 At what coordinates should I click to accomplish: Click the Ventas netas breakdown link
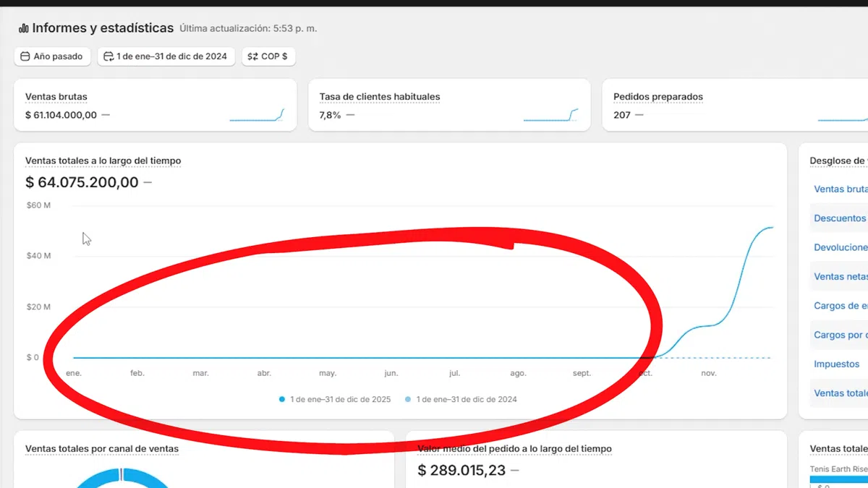coord(841,276)
